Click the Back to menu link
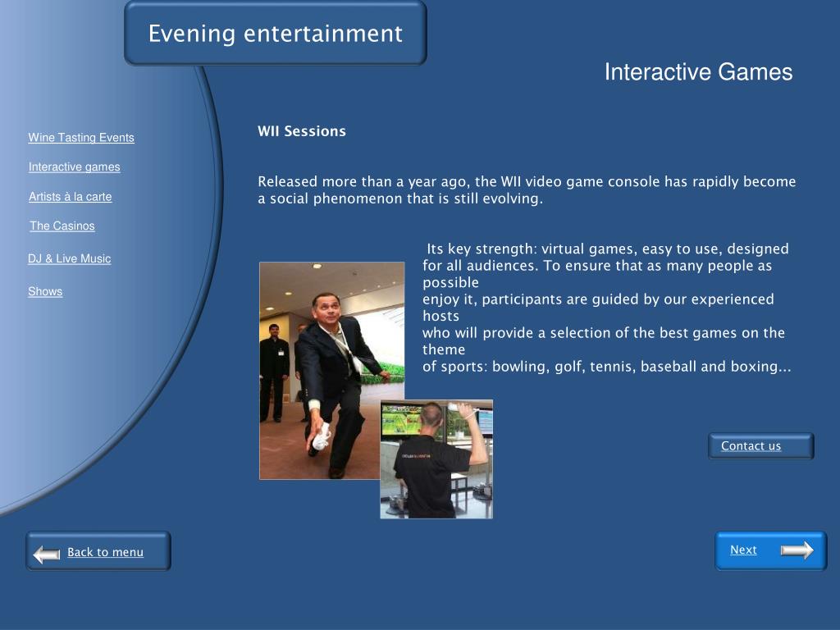 tap(105, 552)
